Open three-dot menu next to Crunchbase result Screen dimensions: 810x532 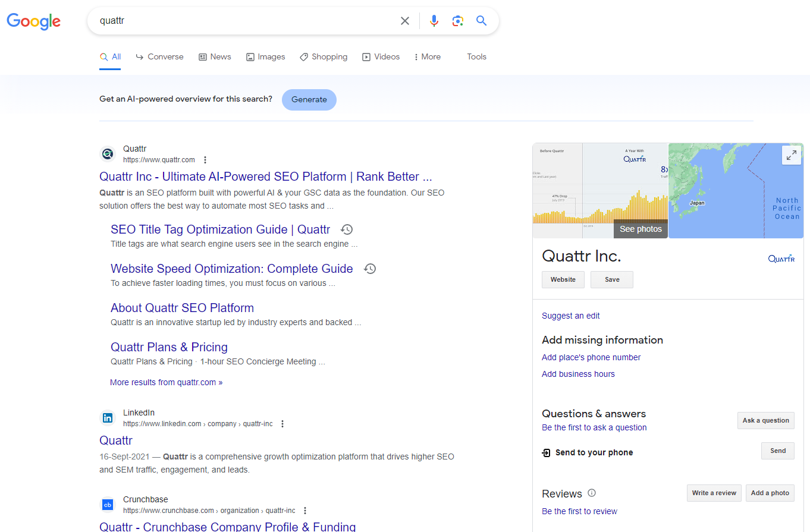[x=305, y=511]
